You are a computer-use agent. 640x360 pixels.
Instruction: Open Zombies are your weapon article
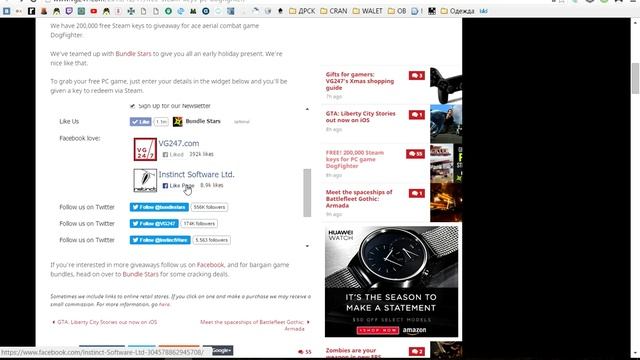pyautogui.click(x=353, y=353)
